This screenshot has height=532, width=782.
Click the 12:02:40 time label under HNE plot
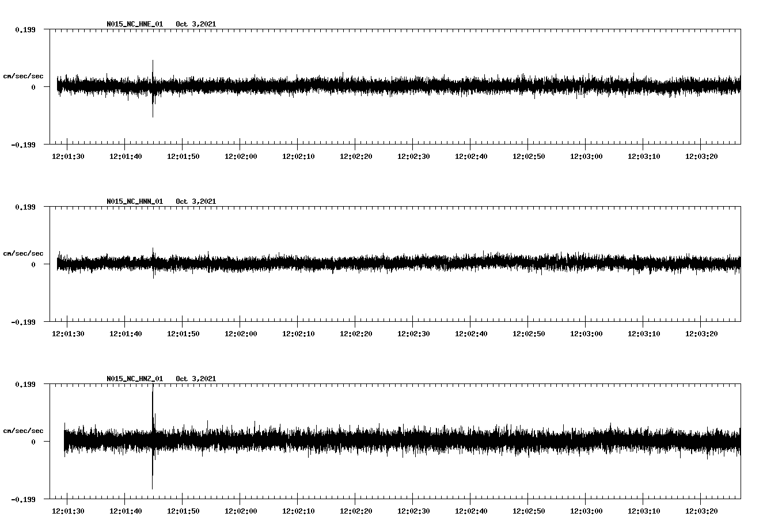coord(471,157)
